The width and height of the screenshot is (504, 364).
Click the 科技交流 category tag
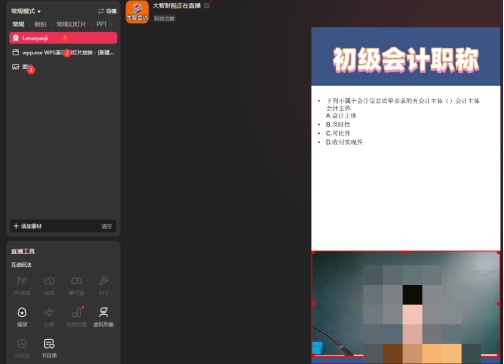164,19
